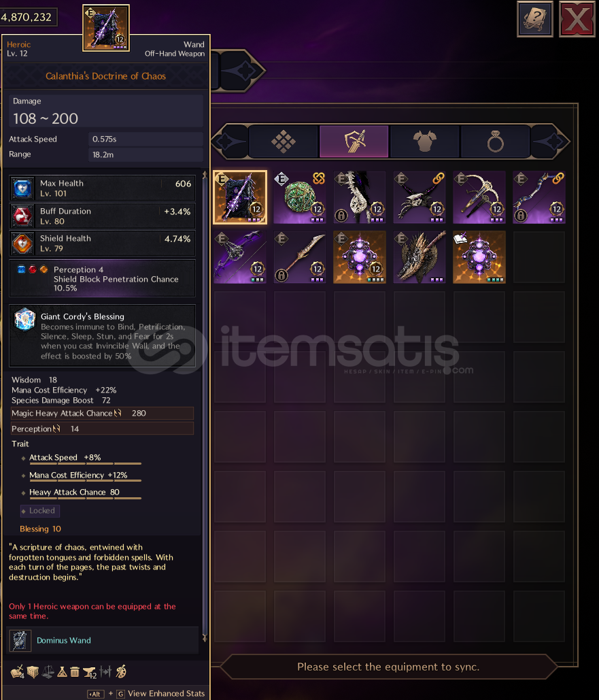Select the weapons sword-and-shield tab
The height and width of the screenshot is (700, 599).
(x=354, y=141)
